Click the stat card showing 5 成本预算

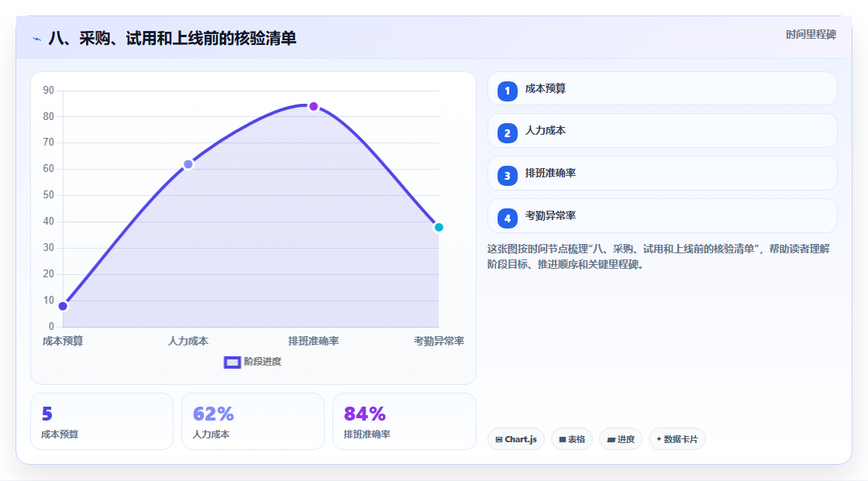click(x=102, y=422)
